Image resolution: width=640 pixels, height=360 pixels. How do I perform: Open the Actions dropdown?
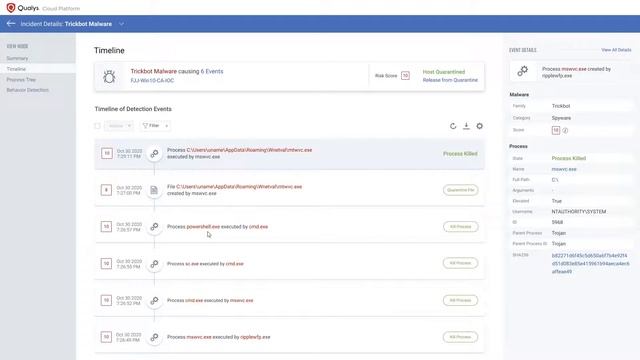(119, 126)
